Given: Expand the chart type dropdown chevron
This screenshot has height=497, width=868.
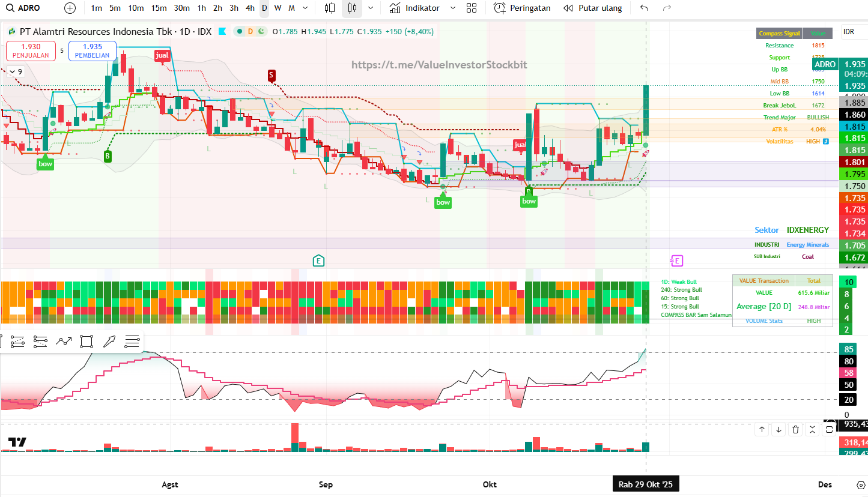Looking at the screenshot, I should [x=371, y=8].
